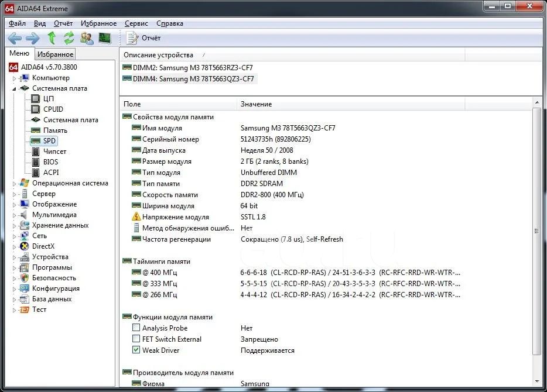Click the Конфигурация icon in the tree

[25, 288]
